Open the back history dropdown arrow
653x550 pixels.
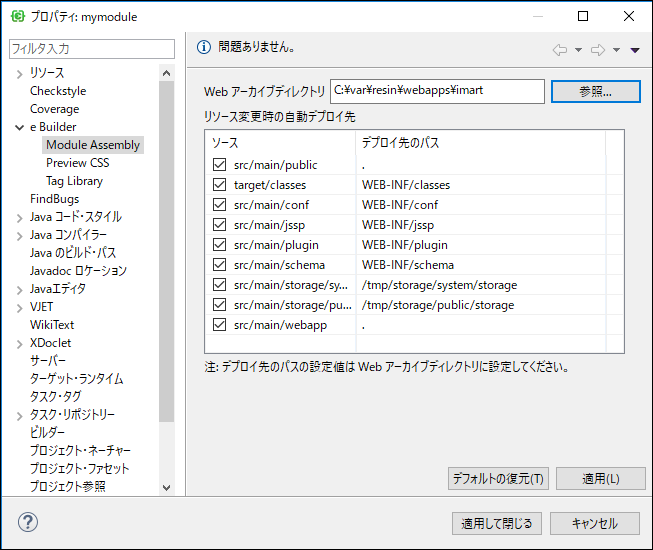(x=578, y=50)
